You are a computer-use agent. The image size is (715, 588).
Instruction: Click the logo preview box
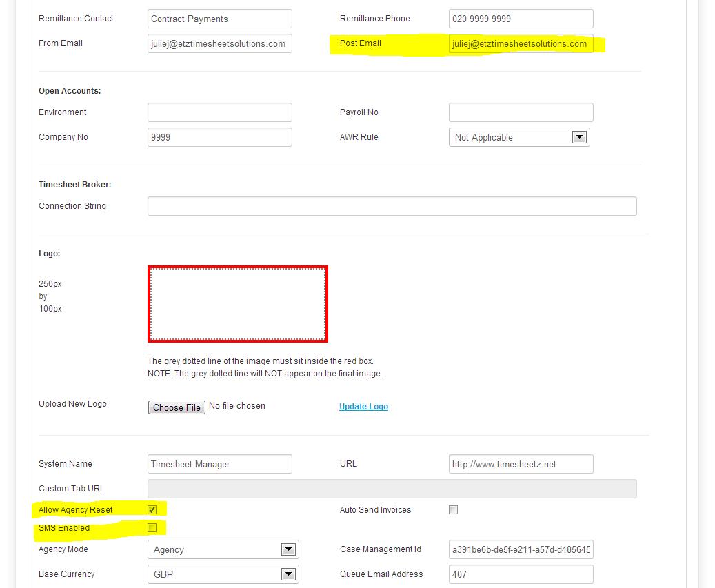click(238, 304)
